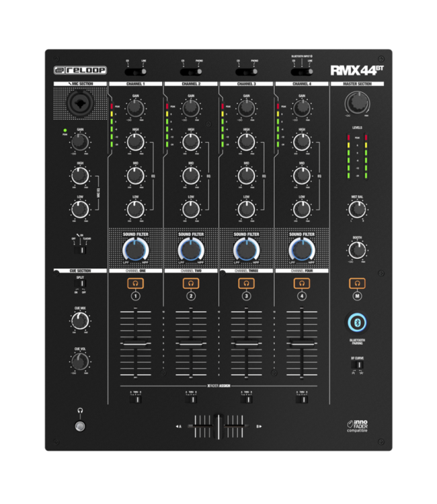
Task: Toggle the XF Curve switch
Action: 357,365
